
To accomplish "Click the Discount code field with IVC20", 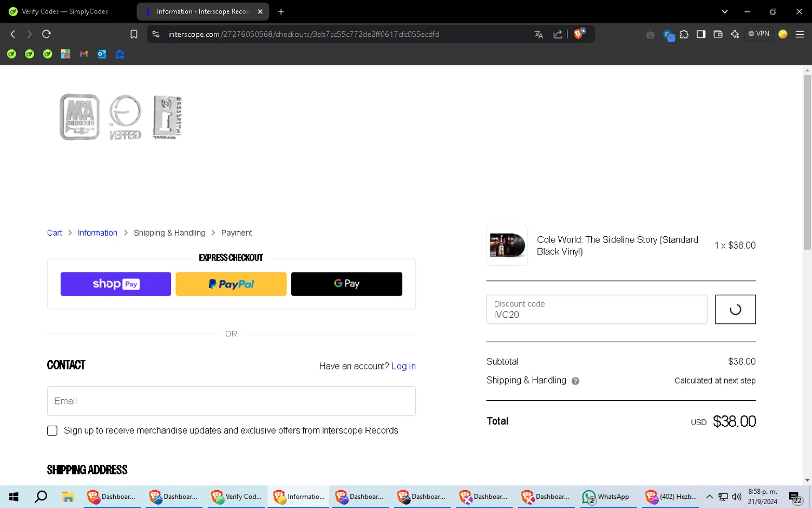I will [x=597, y=309].
